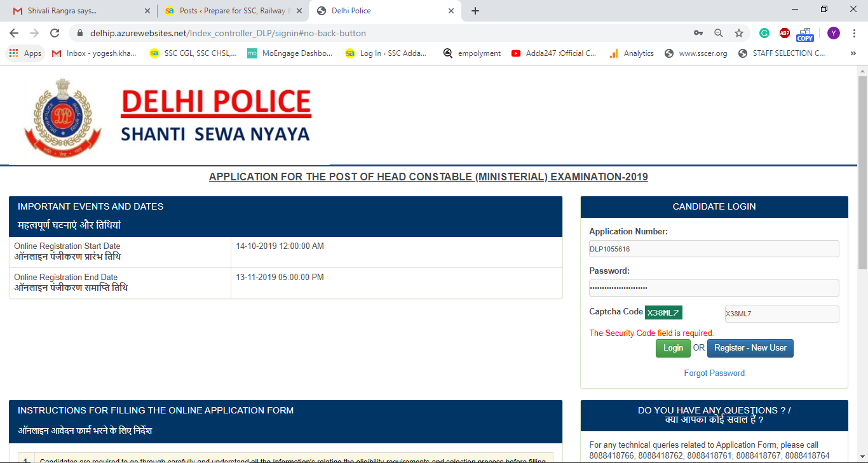The height and width of the screenshot is (463, 868).
Task: Click the CANDIDATE LOGIN header
Action: (x=714, y=206)
